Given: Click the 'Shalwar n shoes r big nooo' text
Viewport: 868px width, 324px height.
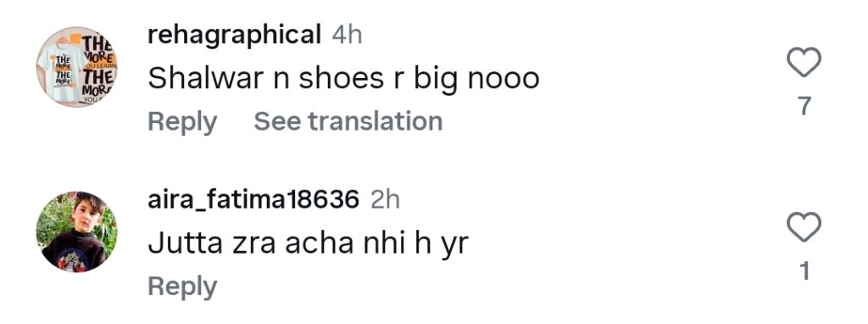Looking at the screenshot, I should point(343,79).
